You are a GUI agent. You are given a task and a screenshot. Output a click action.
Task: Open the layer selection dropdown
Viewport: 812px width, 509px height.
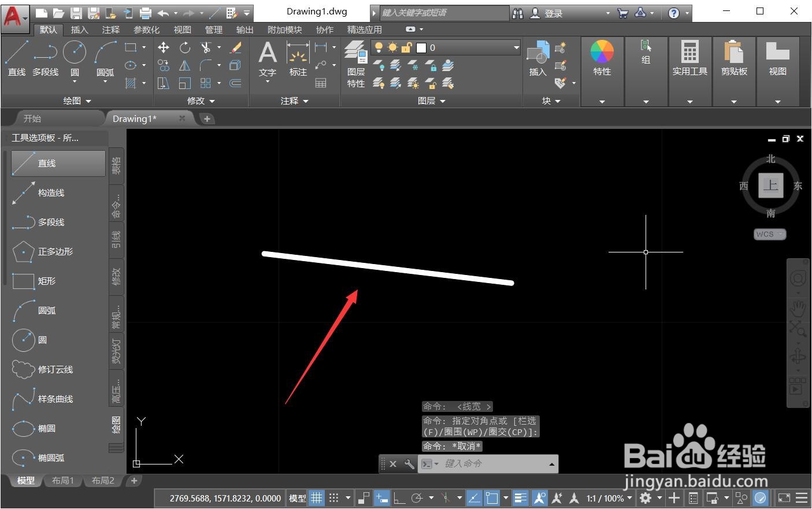(516, 47)
